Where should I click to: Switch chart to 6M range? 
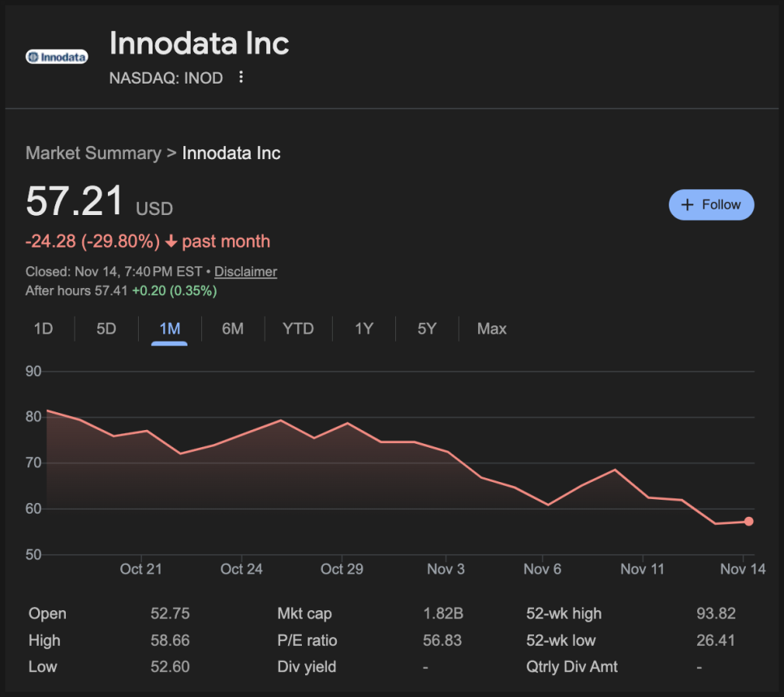[233, 329]
